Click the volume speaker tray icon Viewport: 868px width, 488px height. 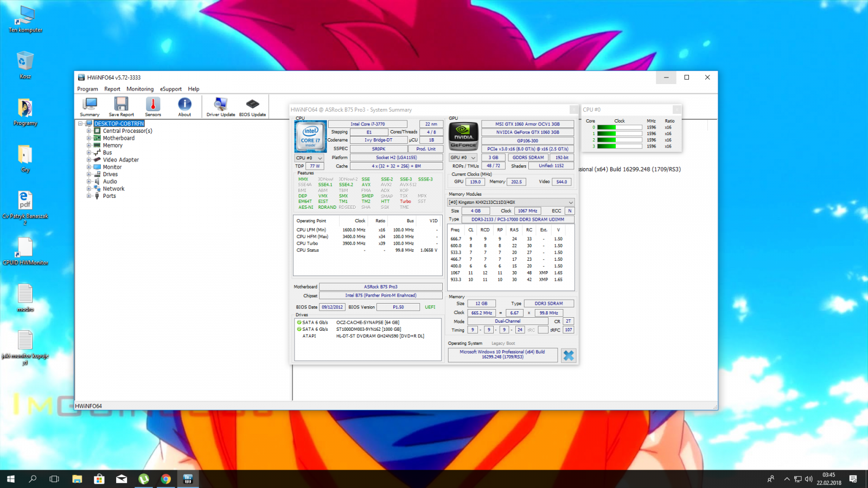[808, 479]
